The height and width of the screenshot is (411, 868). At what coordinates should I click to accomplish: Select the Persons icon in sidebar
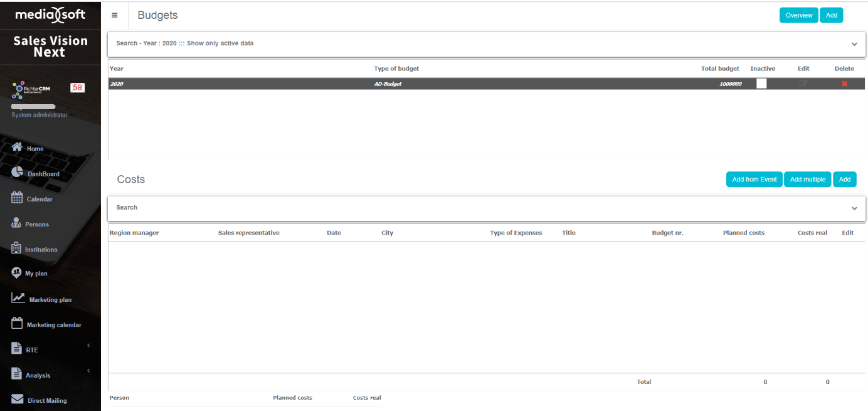pyautogui.click(x=16, y=223)
